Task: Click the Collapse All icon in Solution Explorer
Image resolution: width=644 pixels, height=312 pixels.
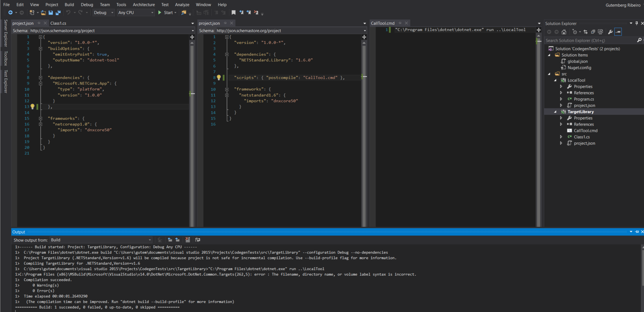Action: point(593,32)
